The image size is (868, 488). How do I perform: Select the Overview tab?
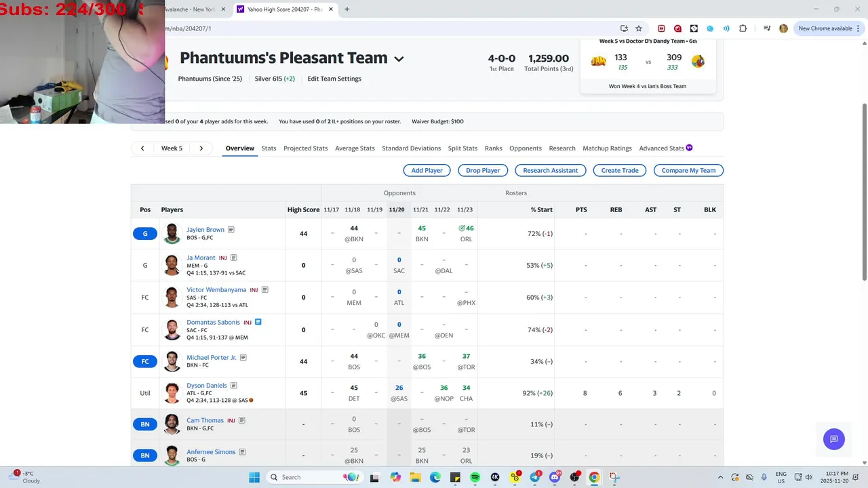240,148
